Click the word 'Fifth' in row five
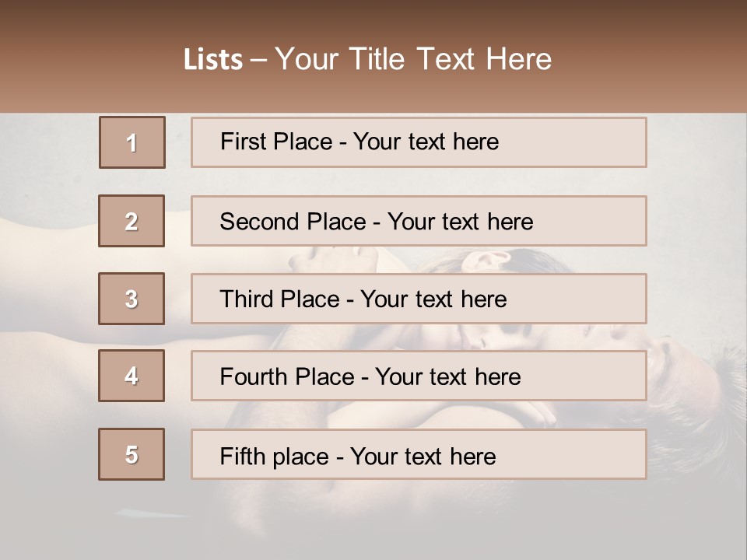Viewport: 747px width, 560px height. 240,456
